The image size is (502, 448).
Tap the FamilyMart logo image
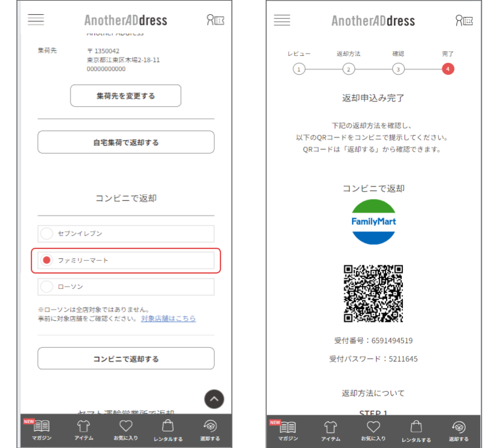(374, 222)
